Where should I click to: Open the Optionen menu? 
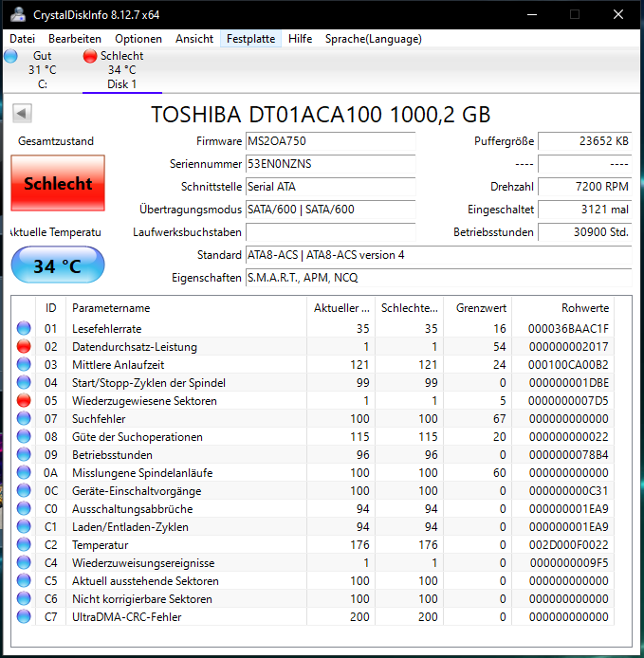click(138, 39)
